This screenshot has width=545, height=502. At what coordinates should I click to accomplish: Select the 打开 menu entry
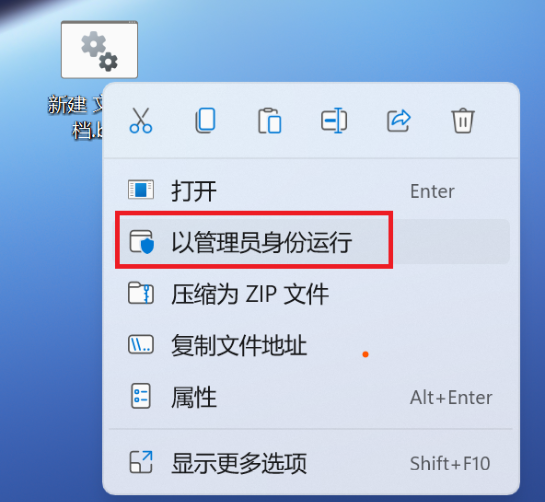(x=310, y=191)
